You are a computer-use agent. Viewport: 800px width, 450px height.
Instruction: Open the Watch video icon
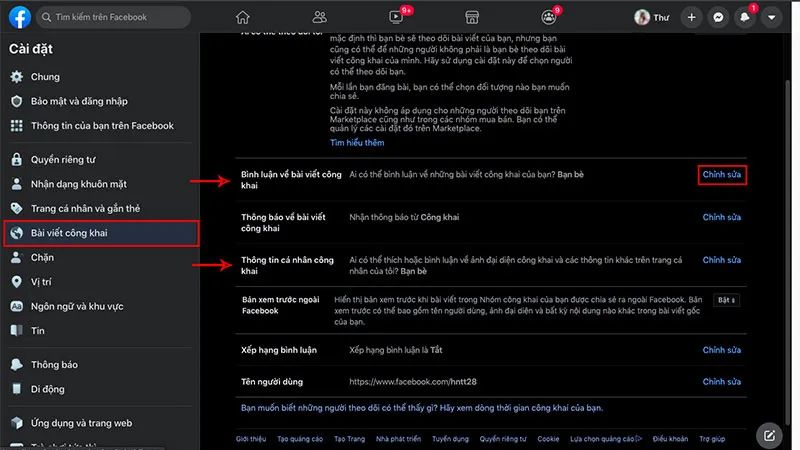pos(396,17)
